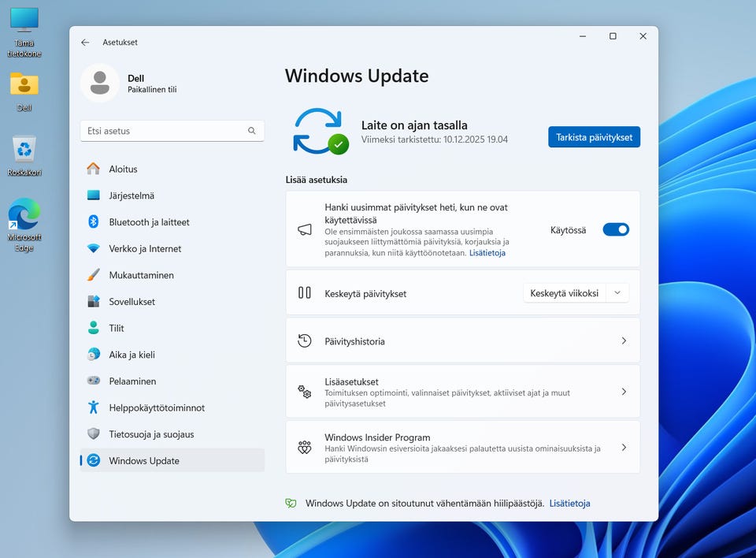Click the Aloitus home icon

click(x=94, y=169)
